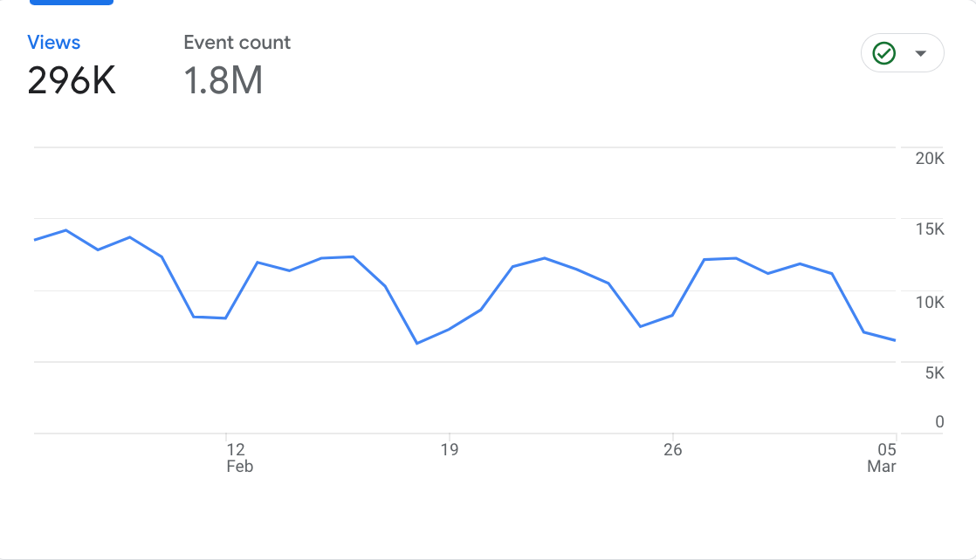Viewport: 976px width, 560px height.
Task: Click the 5K y-axis label
Action: pos(934,373)
